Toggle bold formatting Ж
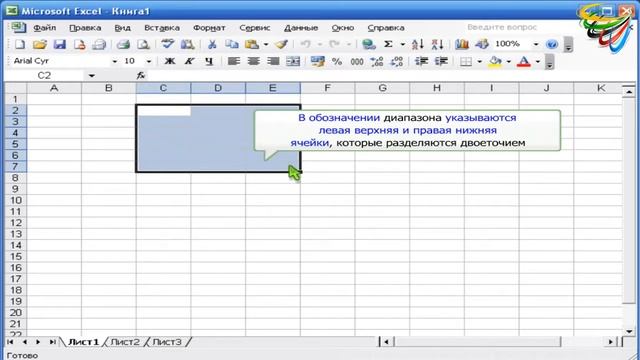Image resolution: width=640 pixels, height=360 pixels. click(x=169, y=61)
